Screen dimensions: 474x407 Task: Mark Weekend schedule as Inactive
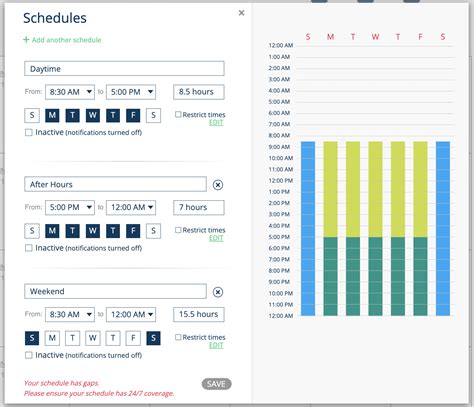coord(29,355)
